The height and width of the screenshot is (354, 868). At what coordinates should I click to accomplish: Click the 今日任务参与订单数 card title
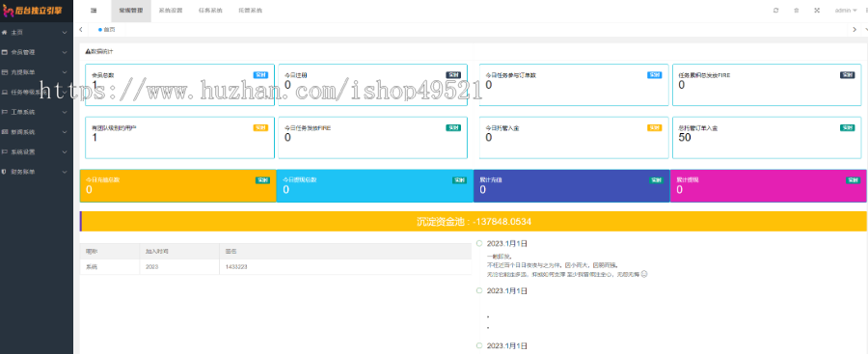pyautogui.click(x=511, y=75)
